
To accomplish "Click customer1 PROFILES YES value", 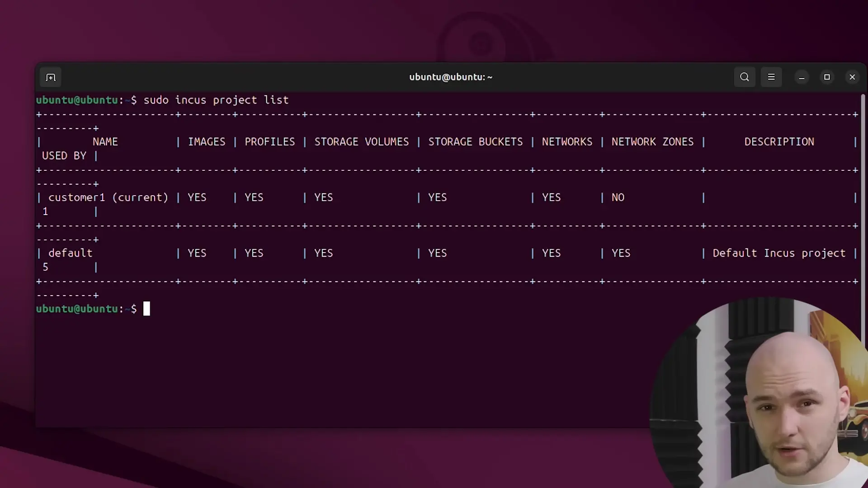I will [254, 197].
